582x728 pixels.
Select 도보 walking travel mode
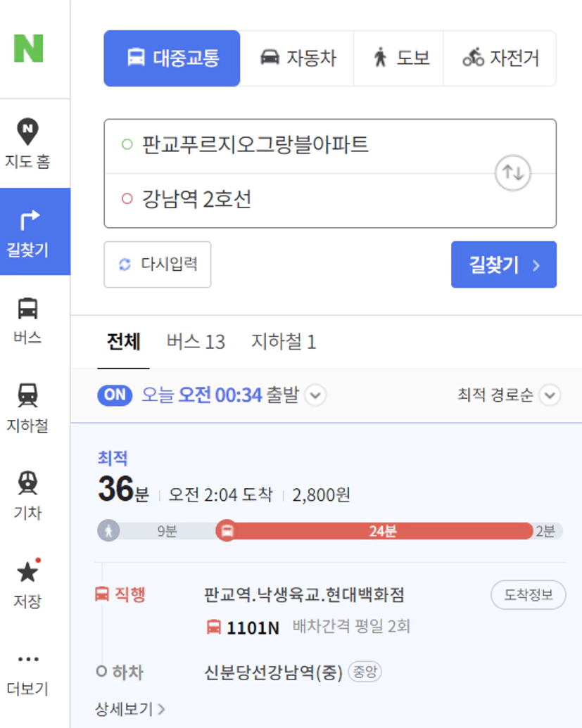point(399,58)
